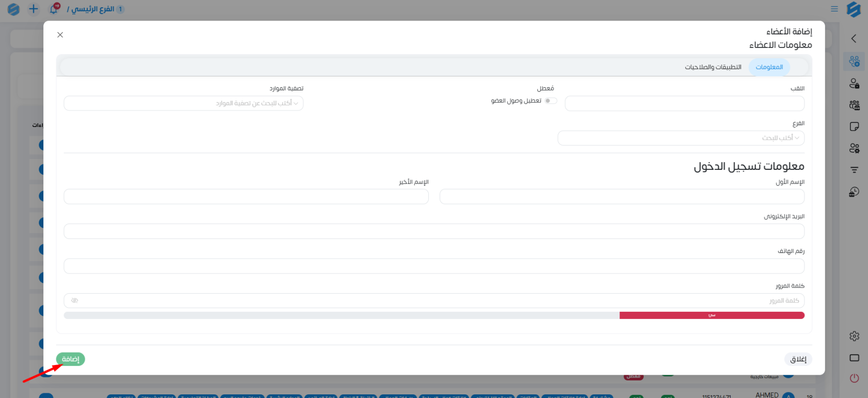Open the تصفية الموارد dropdown

pyautogui.click(x=183, y=103)
